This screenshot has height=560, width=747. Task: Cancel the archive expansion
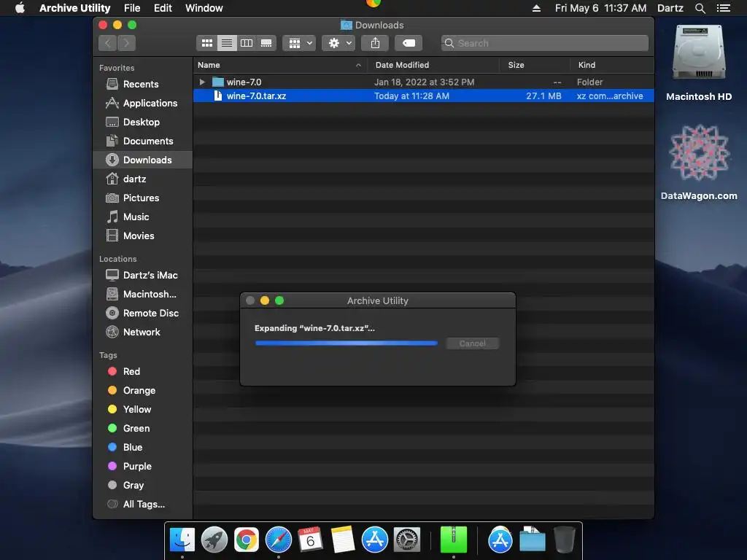(472, 343)
